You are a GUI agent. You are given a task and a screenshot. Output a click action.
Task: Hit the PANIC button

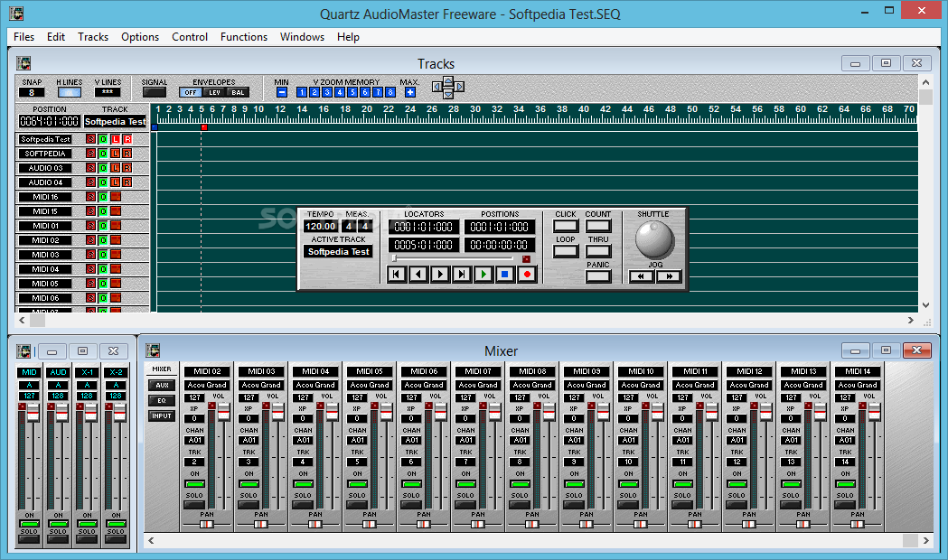pos(598,276)
